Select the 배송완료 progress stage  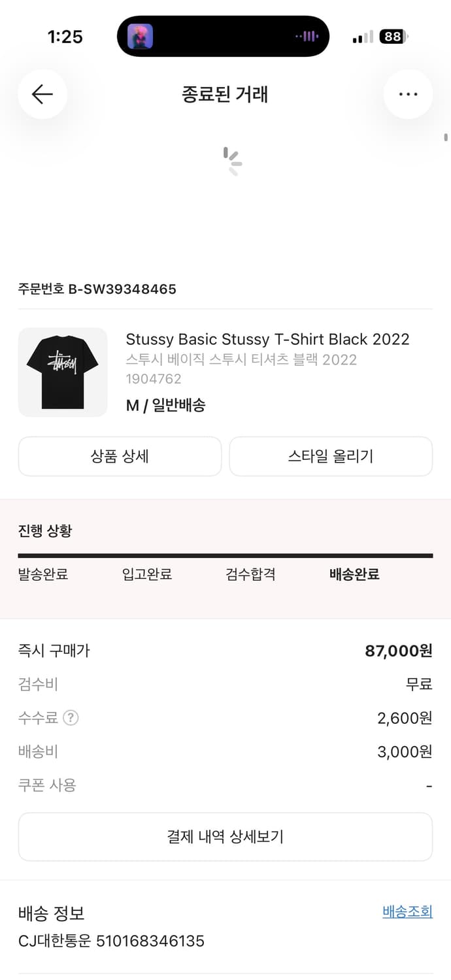pos(354,575)
